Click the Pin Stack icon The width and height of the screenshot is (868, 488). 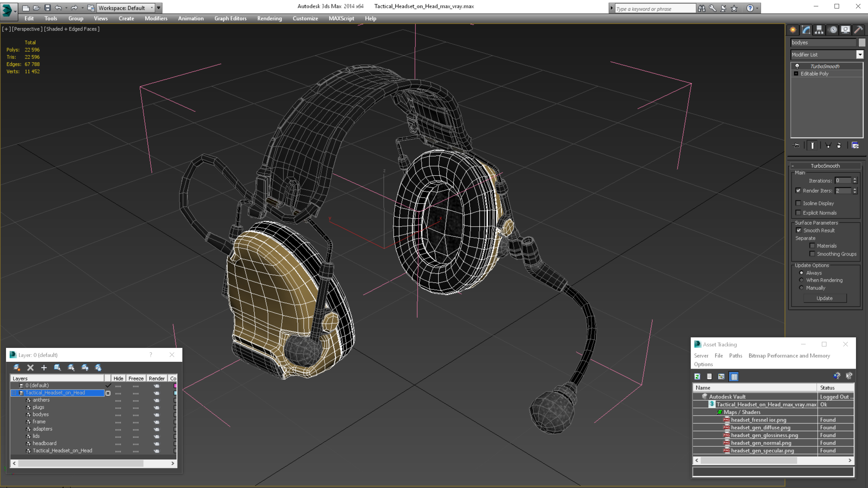pos(797,145)
